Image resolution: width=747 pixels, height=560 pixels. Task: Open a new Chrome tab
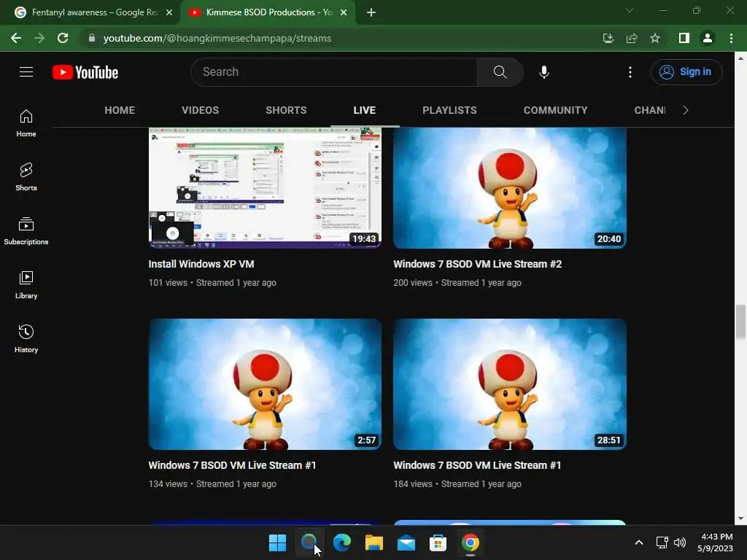371,12
